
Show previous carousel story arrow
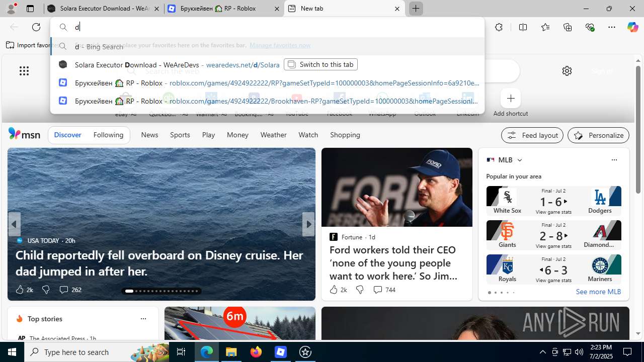coord(14,224)
